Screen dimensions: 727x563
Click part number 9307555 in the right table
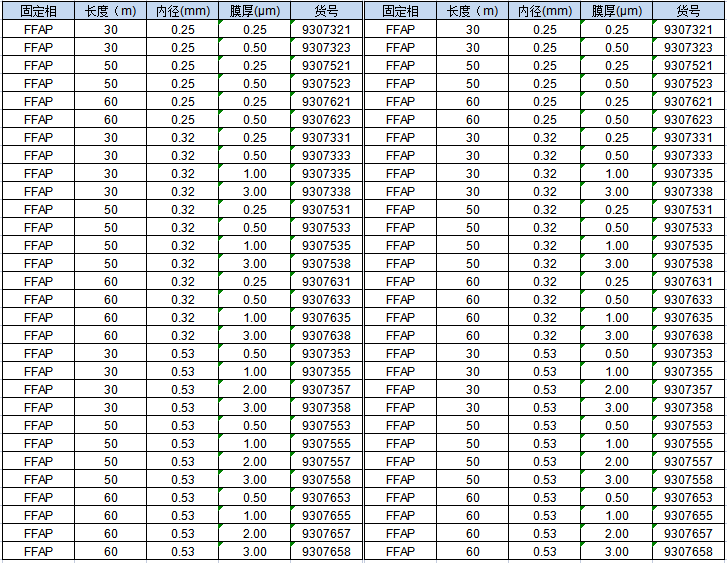tap(689, 444)
